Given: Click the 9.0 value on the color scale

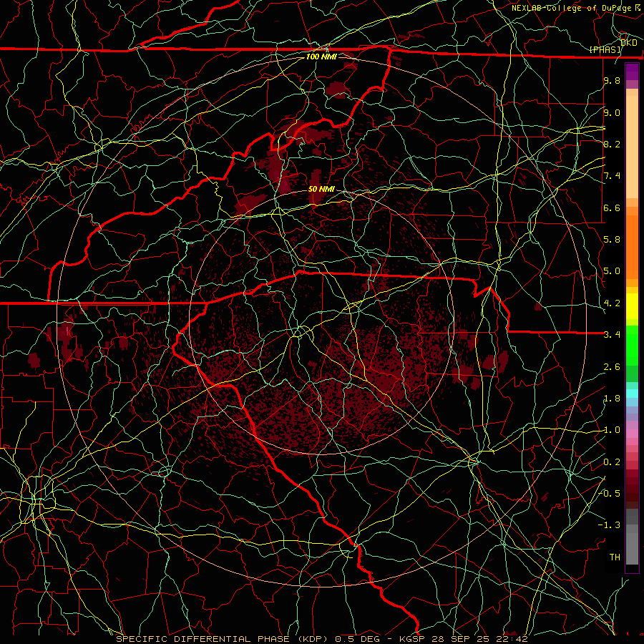Looking at the screenshot, I should 612,112.
